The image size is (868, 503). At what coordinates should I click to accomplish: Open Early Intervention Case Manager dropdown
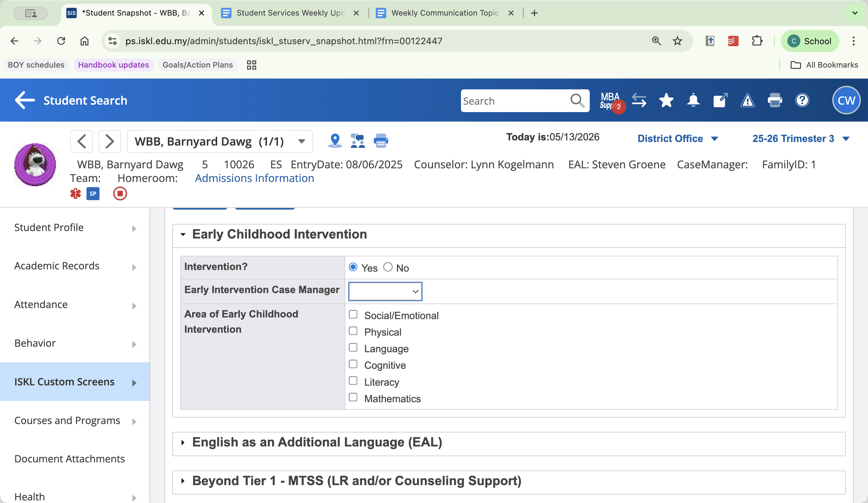(385, 291)
